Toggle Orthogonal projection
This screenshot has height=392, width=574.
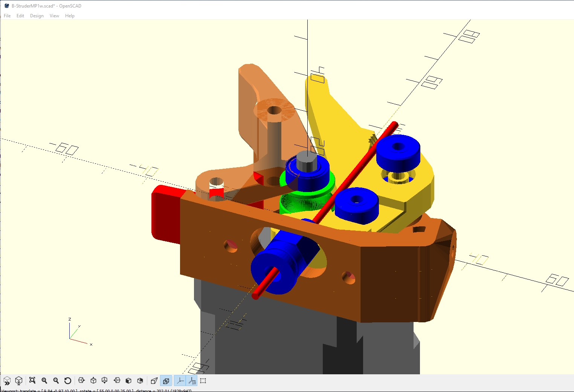[x=166, y=381]
